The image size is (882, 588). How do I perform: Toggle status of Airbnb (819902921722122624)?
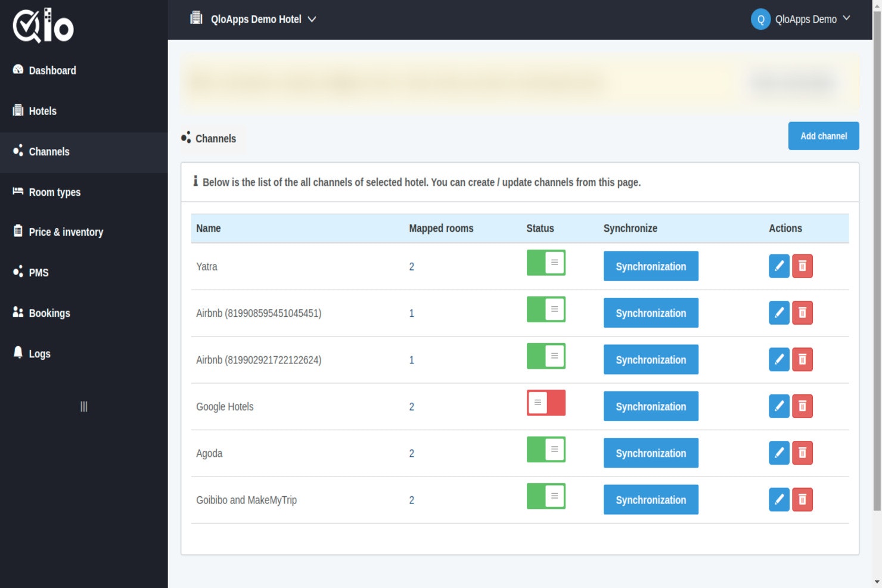click(x=546, y=356)
